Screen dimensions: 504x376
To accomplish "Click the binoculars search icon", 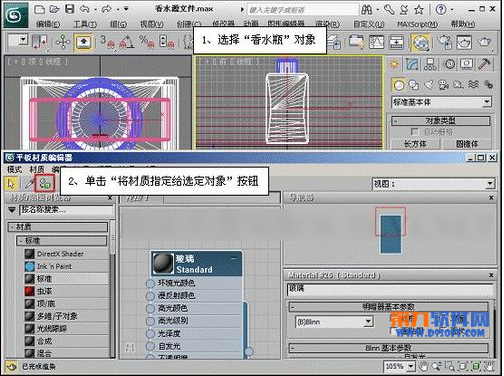I will pyautogui.click(x=367, y=10).
